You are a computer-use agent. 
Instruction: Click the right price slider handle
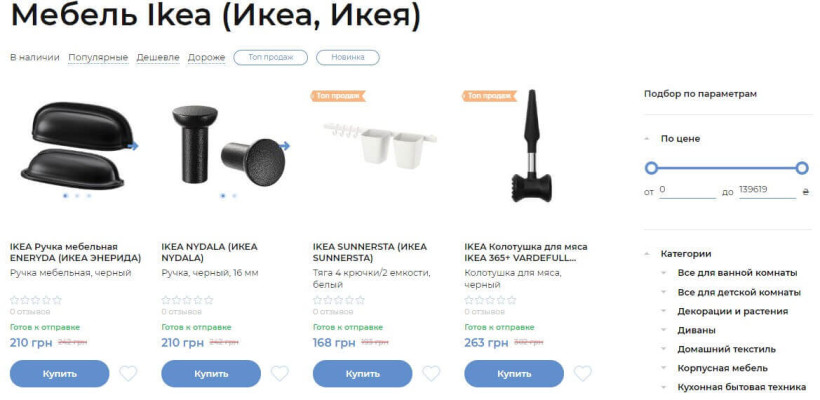(x=802, y=168)
